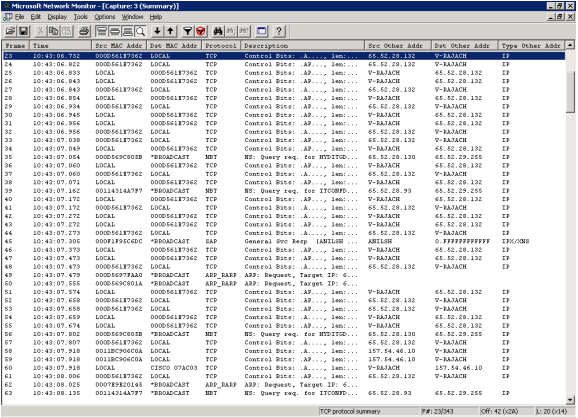The width and height of the screenshot is (578, 418).
Task: Click the Dst MAC Addr column header
Action: (x=174, y=45)
